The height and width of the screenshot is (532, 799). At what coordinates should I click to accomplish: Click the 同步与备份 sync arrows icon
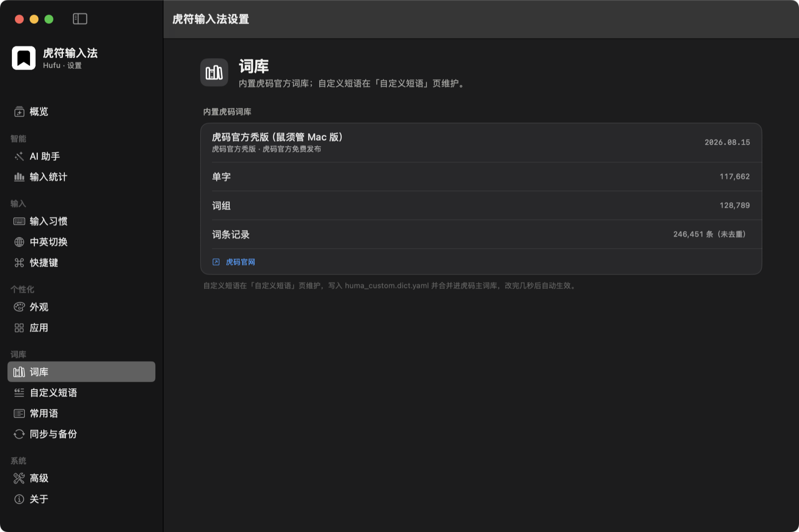pyautogui.click(x=19, y=434)
